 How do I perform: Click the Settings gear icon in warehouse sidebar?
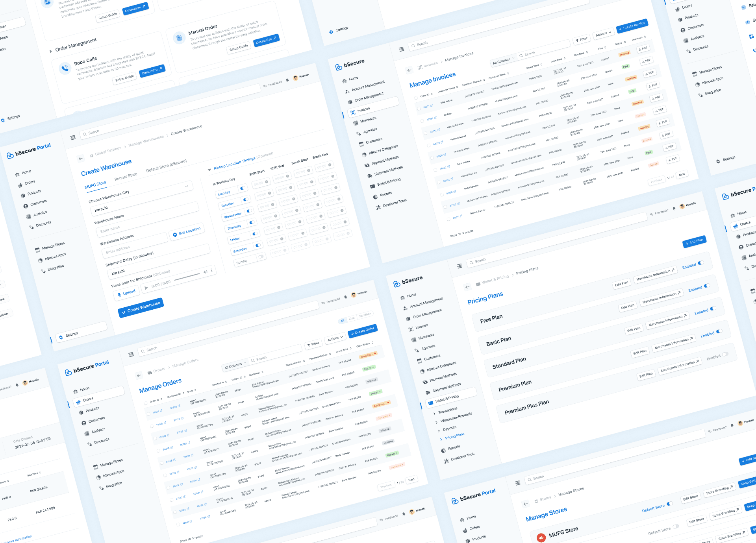pyautogui.click(x=61, y=337)
